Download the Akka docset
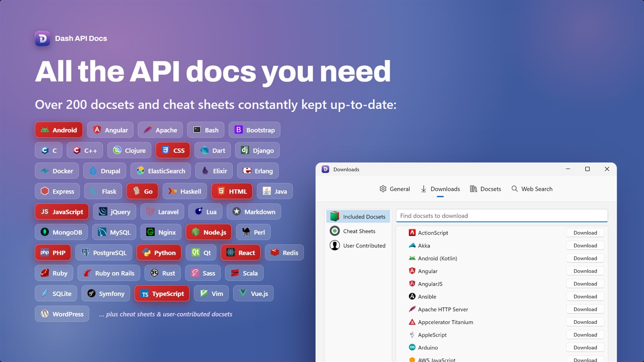The width and height of the screenshot is (644, 362). point(585,246)
